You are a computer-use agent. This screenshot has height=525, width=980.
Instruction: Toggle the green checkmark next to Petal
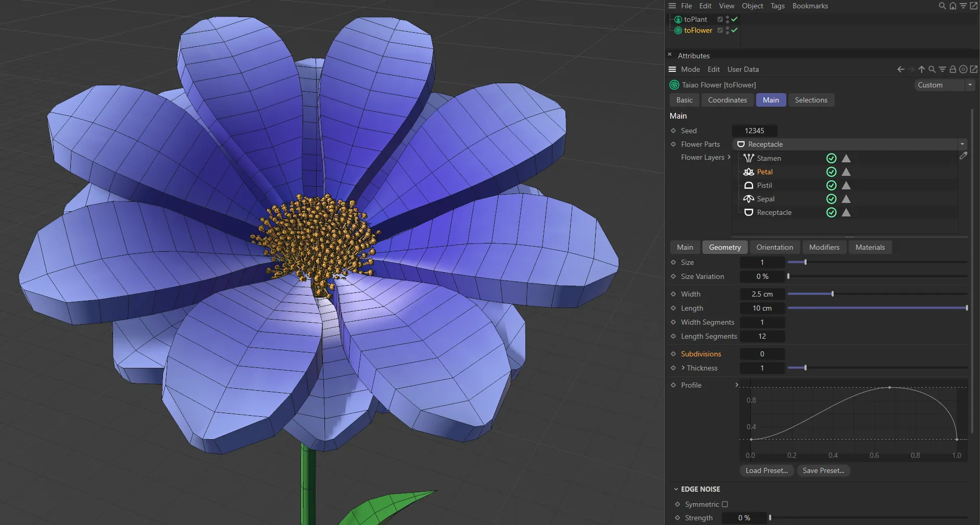coord(831,172)
